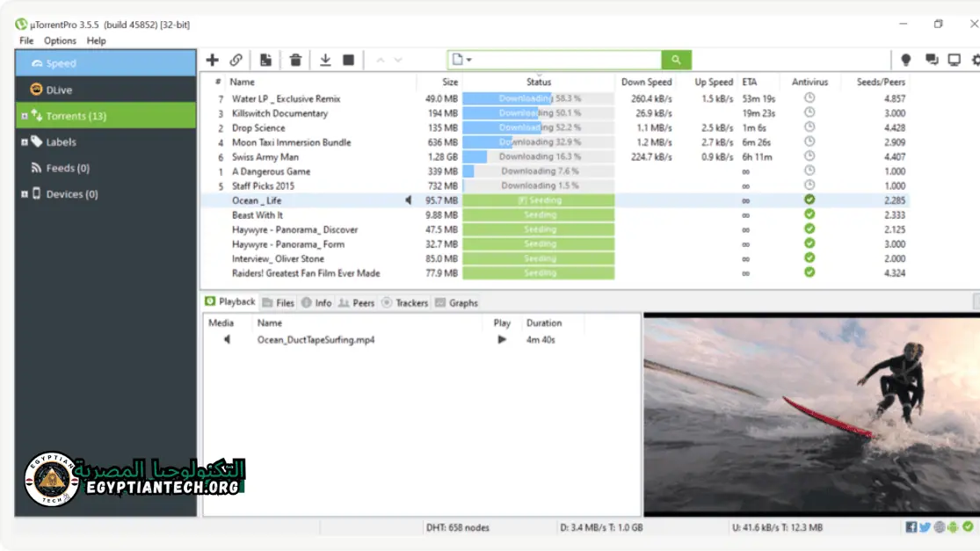Open the Add Torrent from URL icon

235,60
